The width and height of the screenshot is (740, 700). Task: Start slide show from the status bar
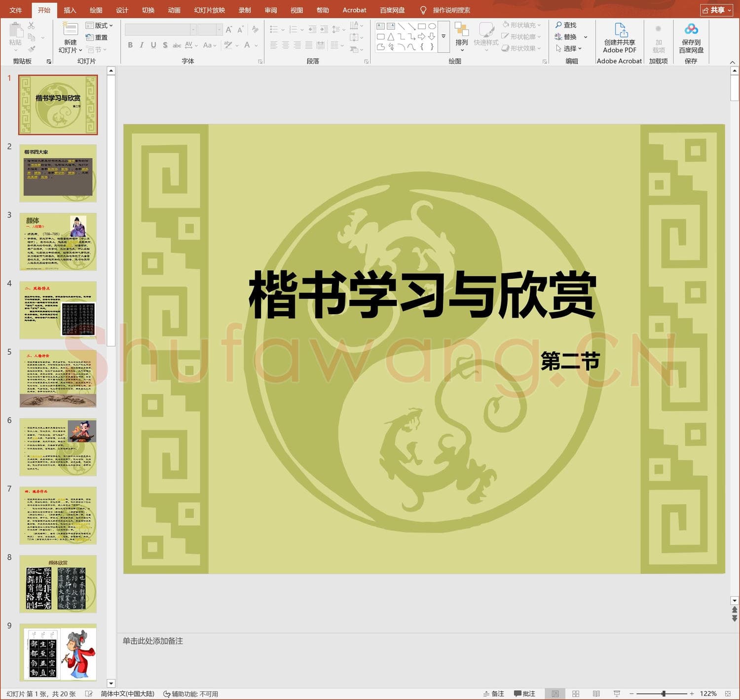[x=617, y=694]
